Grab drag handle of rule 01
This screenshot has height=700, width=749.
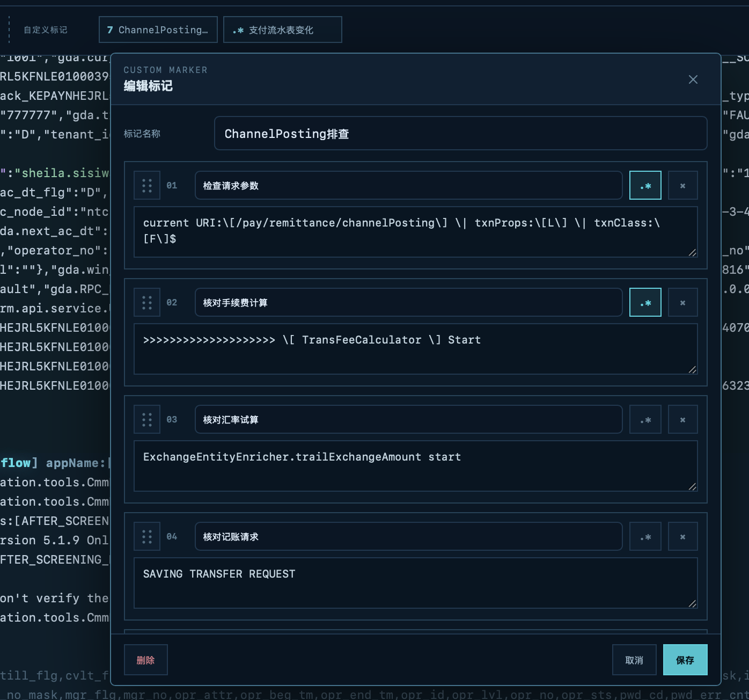(x=147, y=186)
